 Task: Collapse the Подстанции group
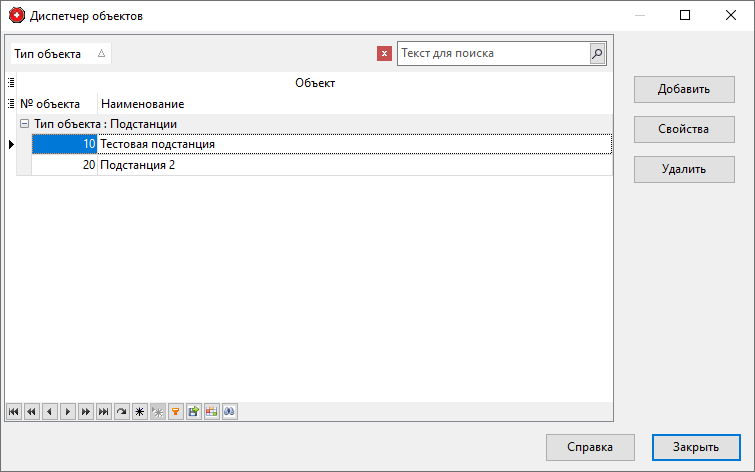pyautogui.click(x=24, y=124)
